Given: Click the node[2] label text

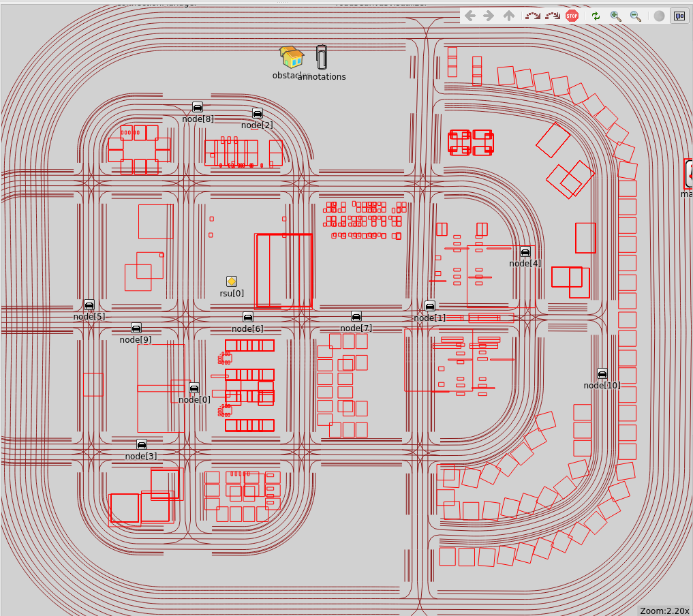Looking at the screenshot, I should [257, 125].
